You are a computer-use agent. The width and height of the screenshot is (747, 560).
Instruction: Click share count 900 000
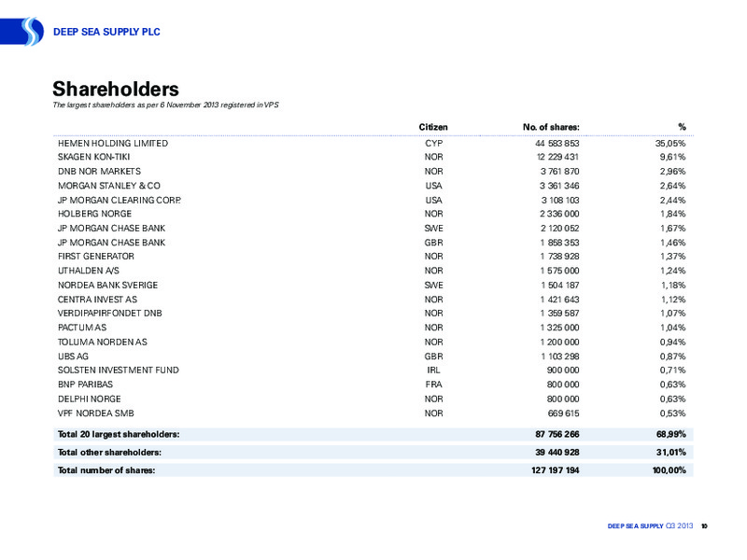click(x=563, y=370)
